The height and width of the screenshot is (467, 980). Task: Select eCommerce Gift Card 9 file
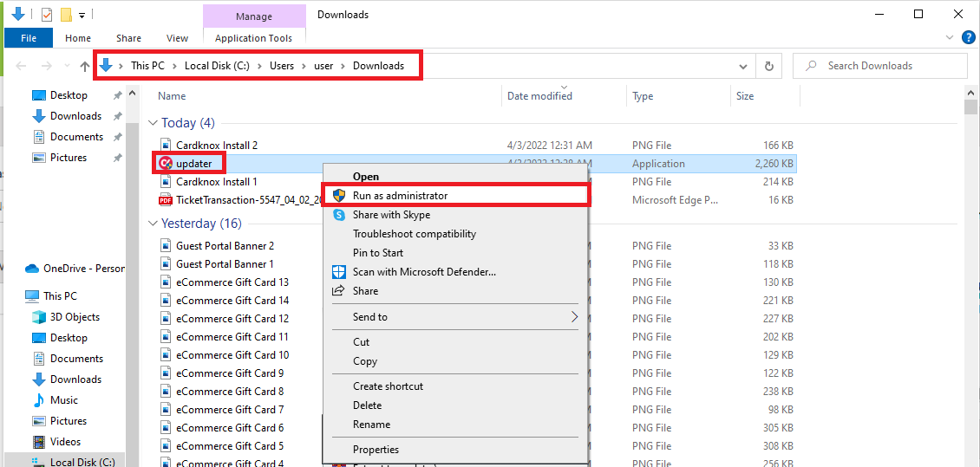pos(230,373)
